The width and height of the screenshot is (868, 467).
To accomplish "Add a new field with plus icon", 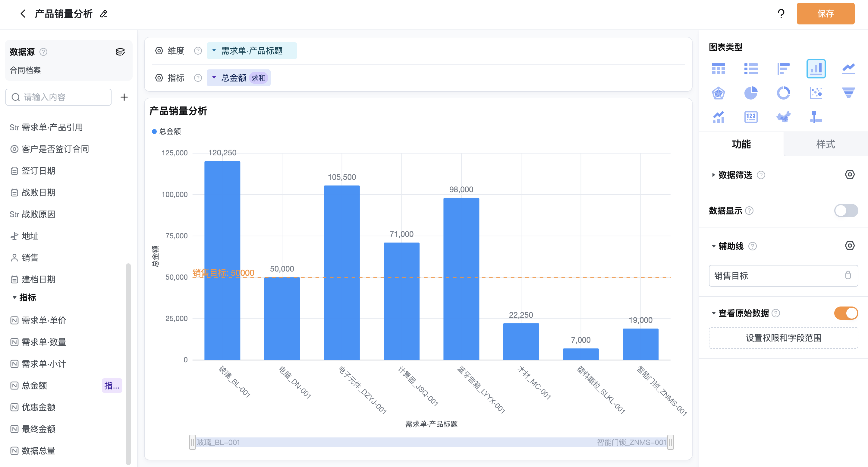I will point(124,97).
